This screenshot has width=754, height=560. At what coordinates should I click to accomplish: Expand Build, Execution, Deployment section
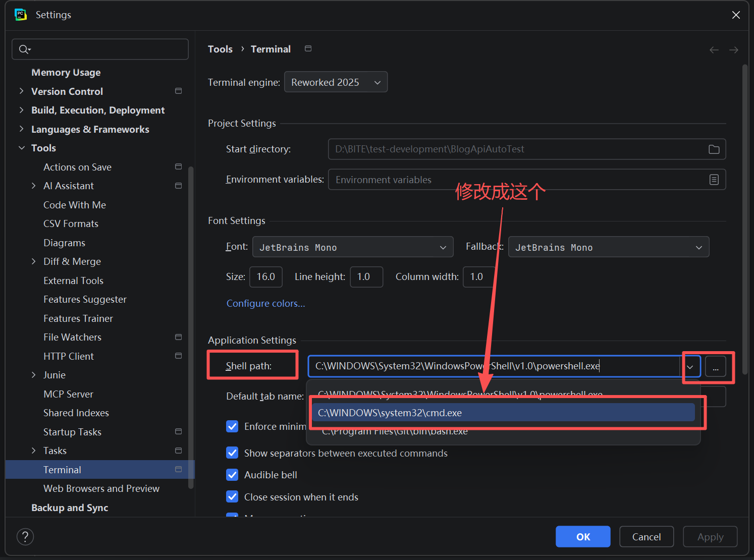21,110
